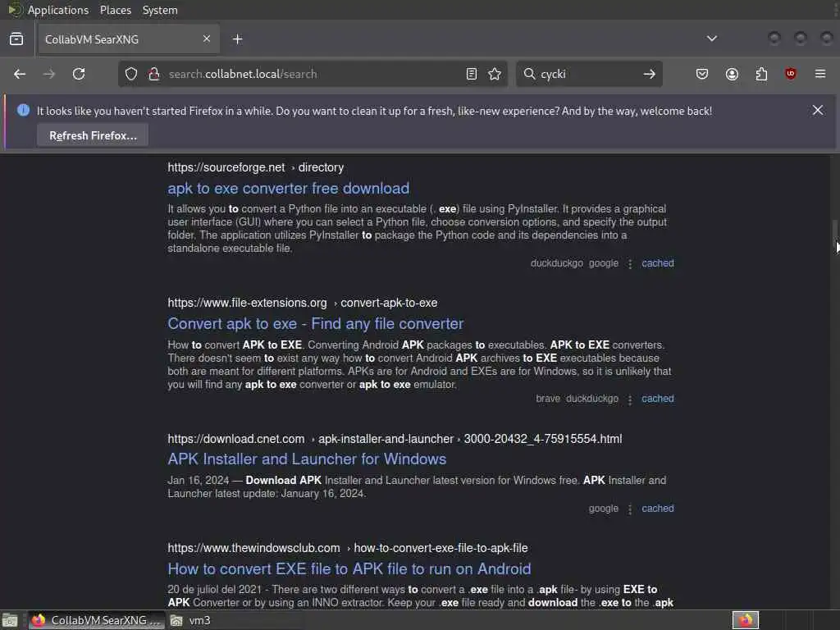Dismiss the Firefox refresh notification bar
The height and width of the screenshot is (630, 840).
tap(818, 110)
